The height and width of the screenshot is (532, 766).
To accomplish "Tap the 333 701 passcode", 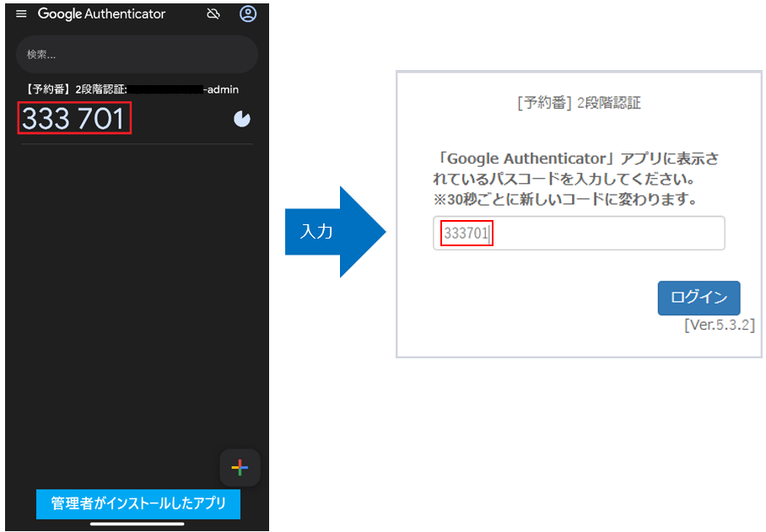I will pos(73,118).
